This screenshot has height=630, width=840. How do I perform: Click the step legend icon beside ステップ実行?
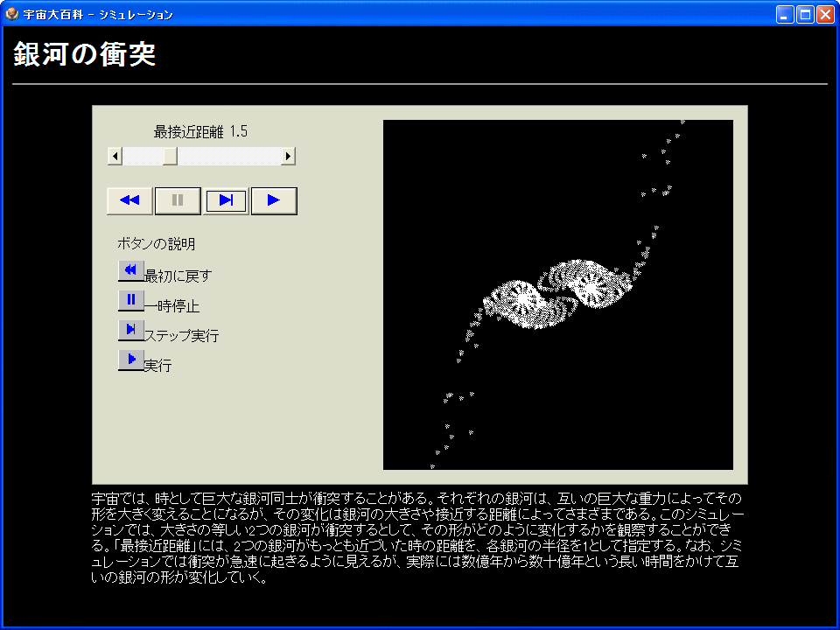[130, 331]
